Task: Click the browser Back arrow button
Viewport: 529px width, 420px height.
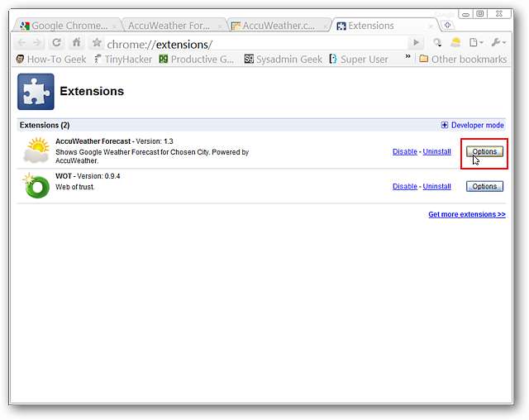Action: 22,42
